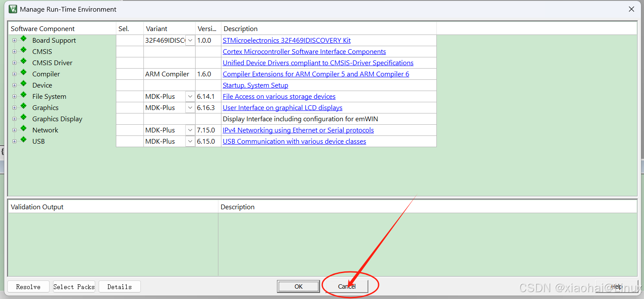Viewport: 644px width, 299px height.
Task: Open the Graphics MDK-Plus variant dropdown
Action: coord(190,108)
